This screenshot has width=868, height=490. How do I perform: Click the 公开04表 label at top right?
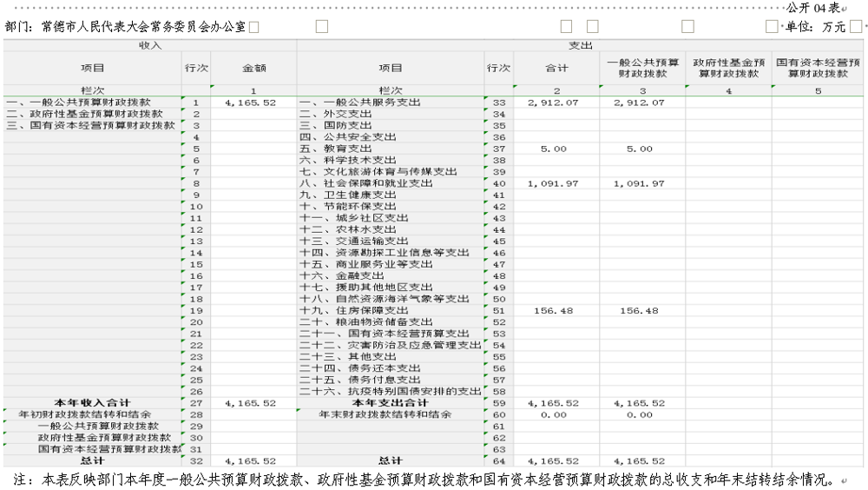click(x=813, y=8)
